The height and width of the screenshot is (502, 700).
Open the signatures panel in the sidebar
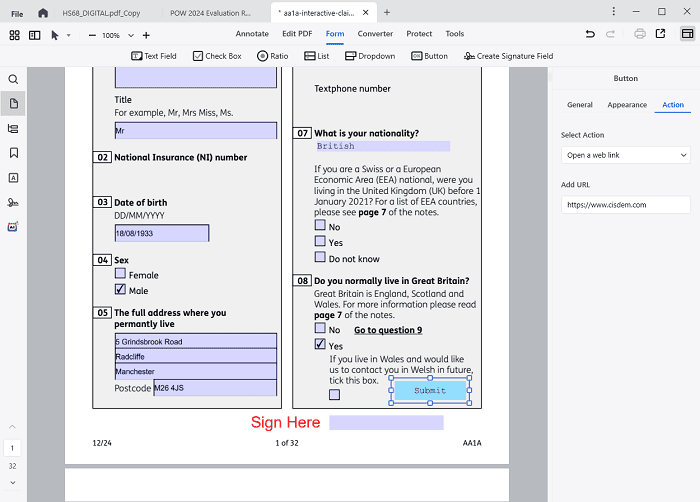(14, 202)
